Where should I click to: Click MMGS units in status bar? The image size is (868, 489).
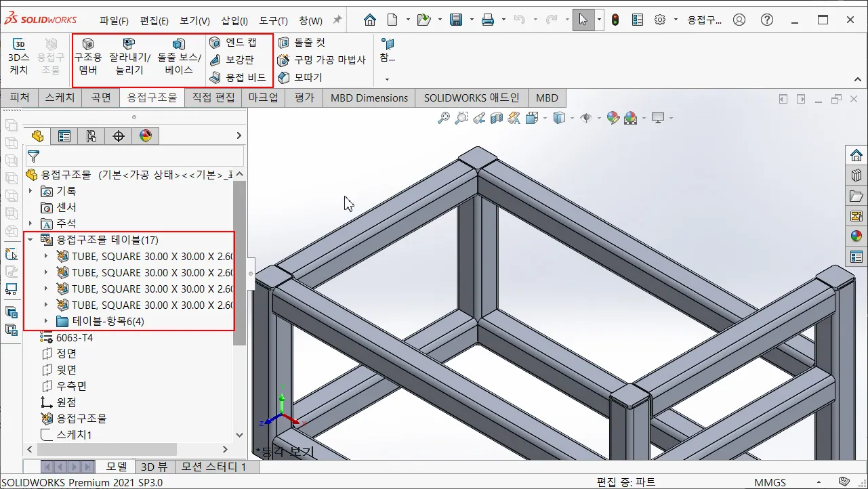pyautogui.click(x=770, y=482)
